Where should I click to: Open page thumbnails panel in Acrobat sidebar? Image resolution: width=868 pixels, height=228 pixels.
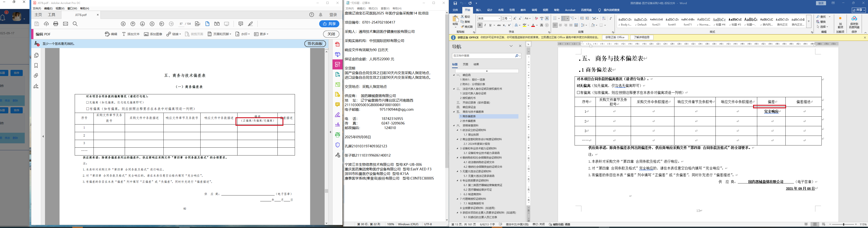tap(36, 55)
